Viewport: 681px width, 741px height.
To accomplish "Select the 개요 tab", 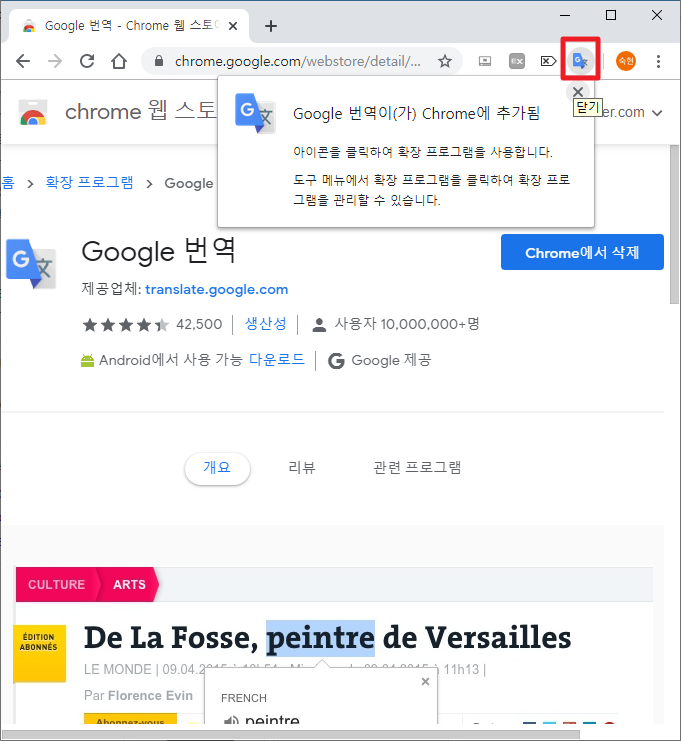I will pos(217,468).
